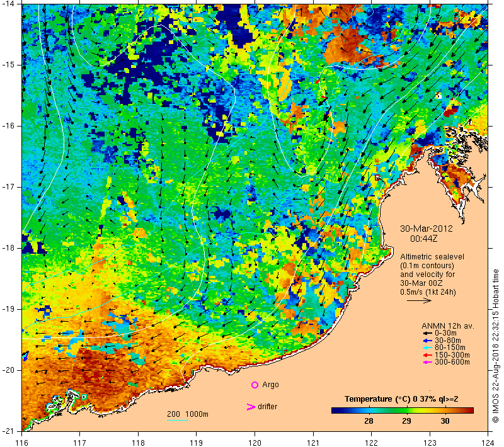Click the Altimetric sealevel text
The height and width of the screenshot is (447, 504).
coord(432,257)
